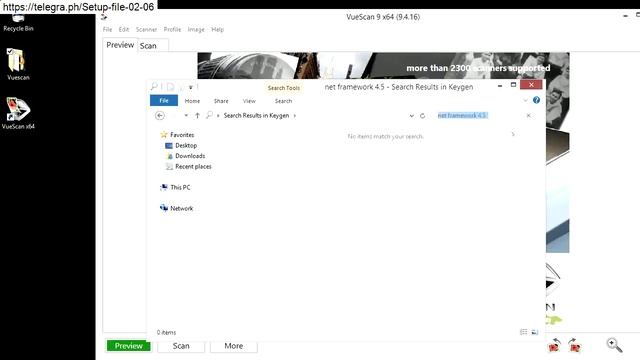Open the Share ribbon tab

(x=221, y=101)
